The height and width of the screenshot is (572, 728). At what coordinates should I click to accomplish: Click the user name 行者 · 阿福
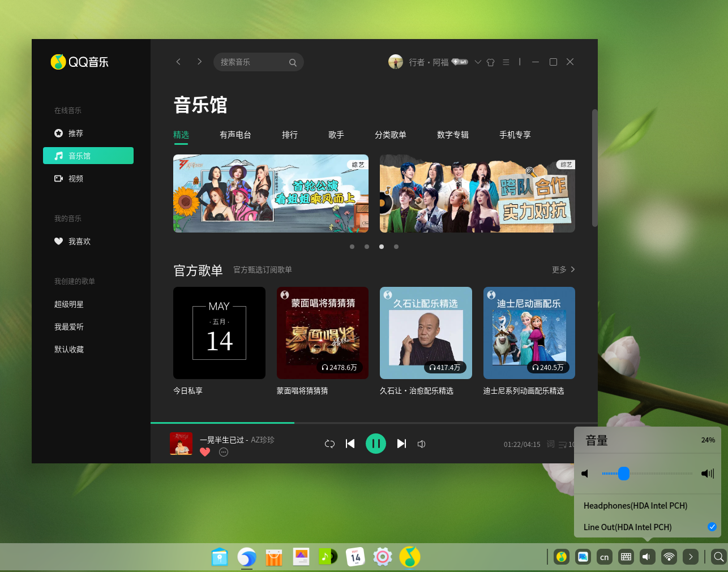429,62
